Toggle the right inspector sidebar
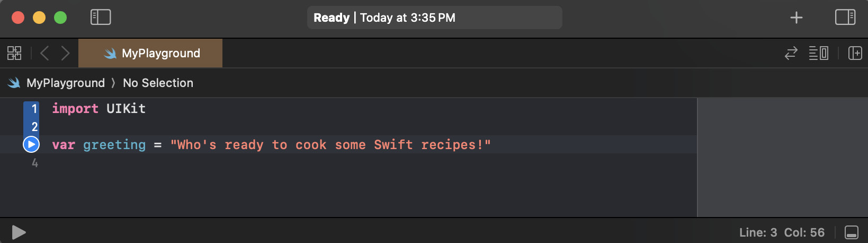The image size is (868, 243). pos(845,18)
